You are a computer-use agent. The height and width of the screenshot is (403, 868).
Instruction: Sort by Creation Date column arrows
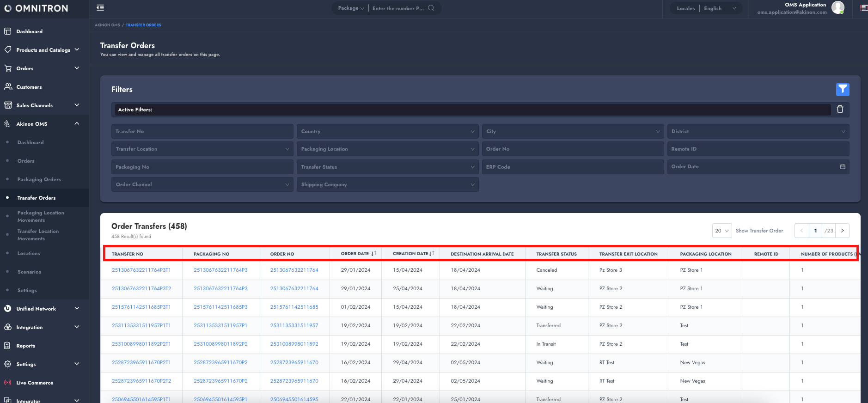click(x=432, y=254)
